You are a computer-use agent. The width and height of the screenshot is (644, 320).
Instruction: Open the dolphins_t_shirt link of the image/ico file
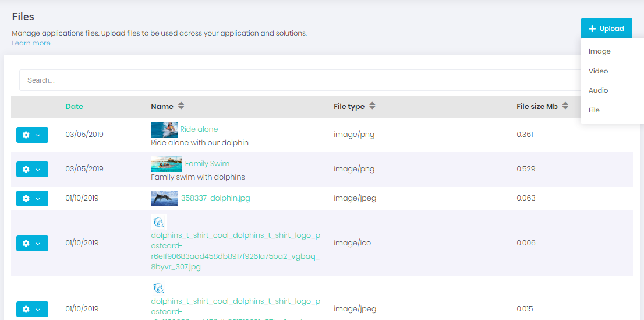(x=236, y=251)
